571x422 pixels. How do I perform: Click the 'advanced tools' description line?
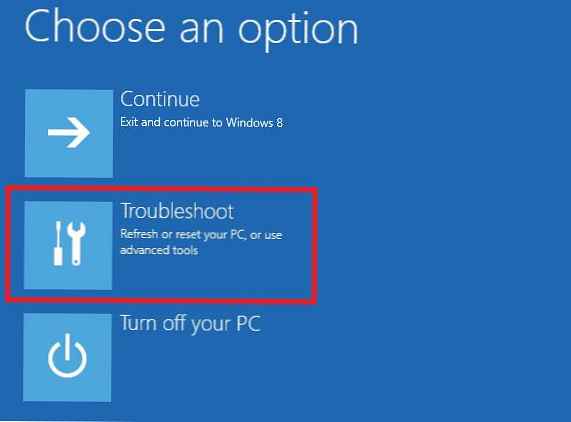(x=159, y=251)
